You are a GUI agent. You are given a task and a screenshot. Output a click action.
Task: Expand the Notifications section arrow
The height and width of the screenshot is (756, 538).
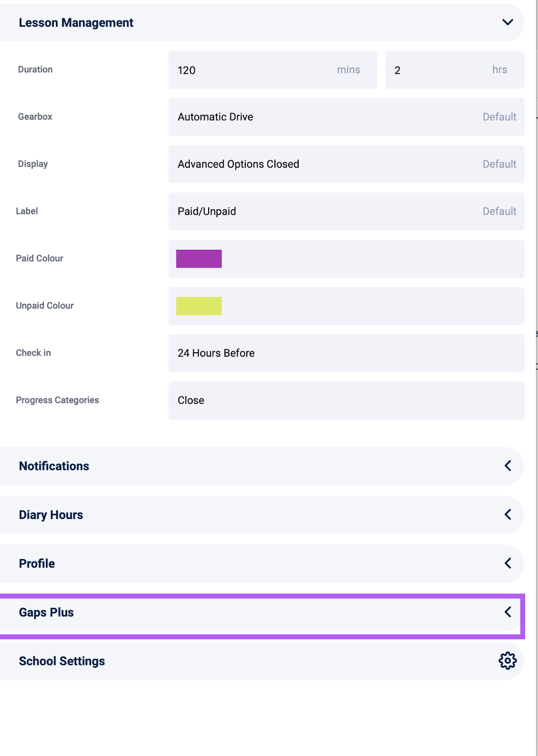coord(508,466)
